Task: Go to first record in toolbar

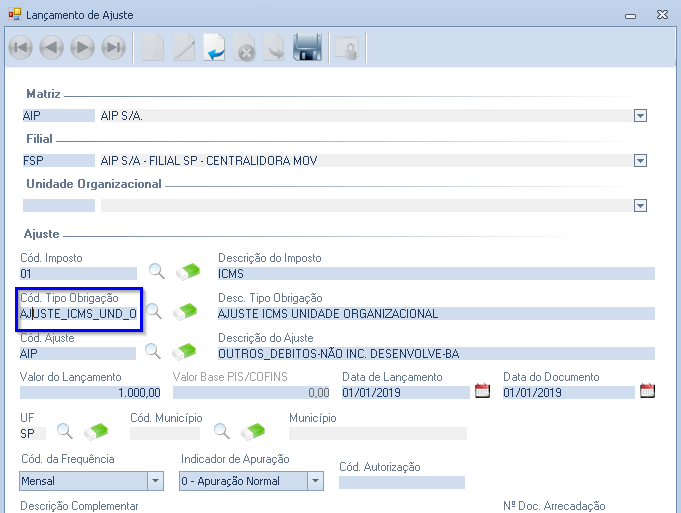Action: pos(21,48)
